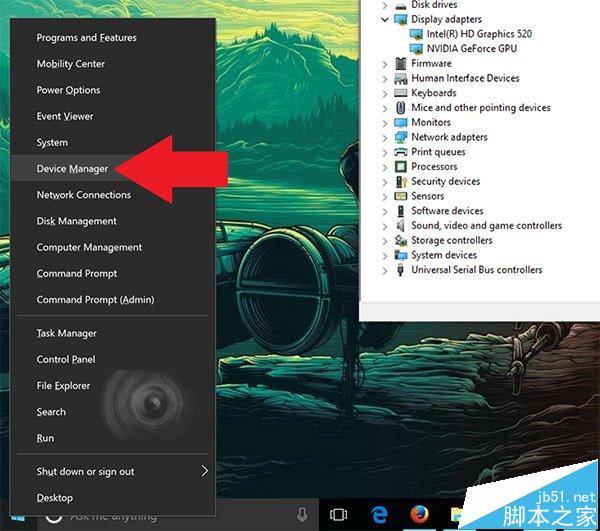Click the NVIDIA GeForce GPU icon
Image resolution: width=600 pixels, height=531 pixels.
click(x=416, y=49)
